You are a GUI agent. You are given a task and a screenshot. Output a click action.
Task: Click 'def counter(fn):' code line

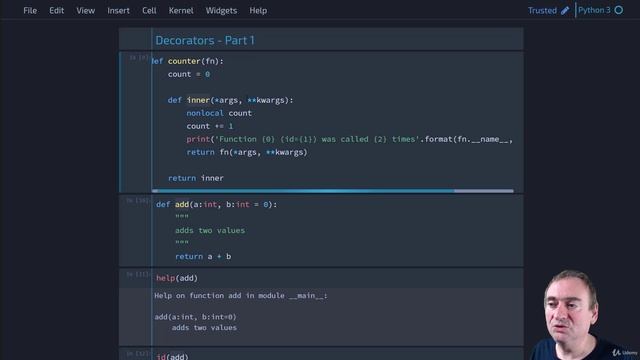[188, 61]
